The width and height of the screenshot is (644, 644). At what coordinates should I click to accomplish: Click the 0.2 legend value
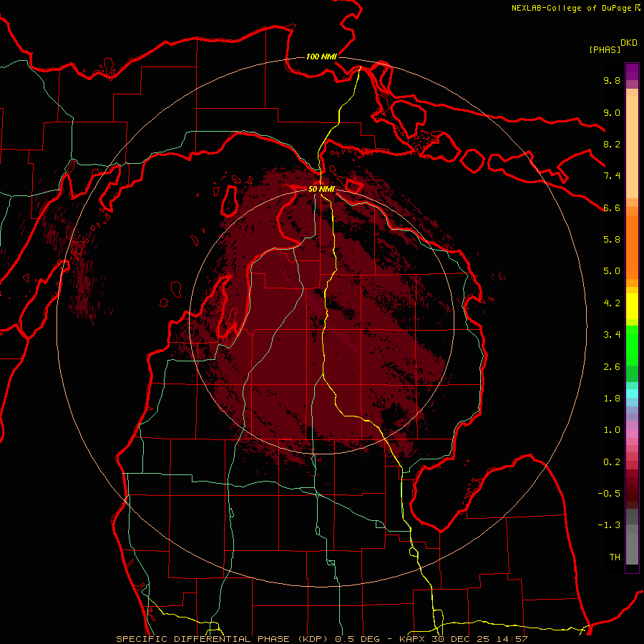click(x=612, y=462)
